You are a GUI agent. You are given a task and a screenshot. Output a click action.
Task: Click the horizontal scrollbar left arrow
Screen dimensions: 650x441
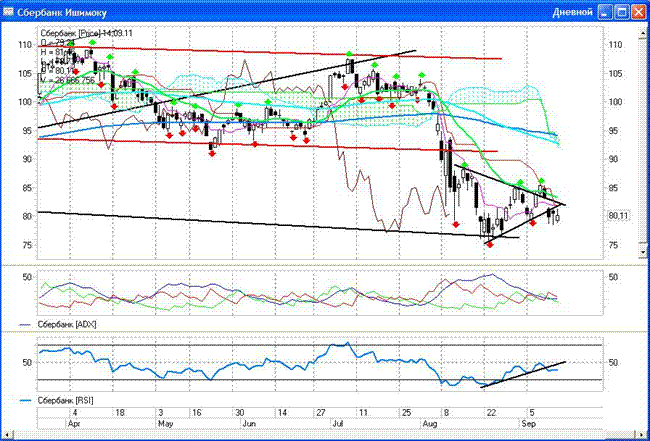coord(6,436)
